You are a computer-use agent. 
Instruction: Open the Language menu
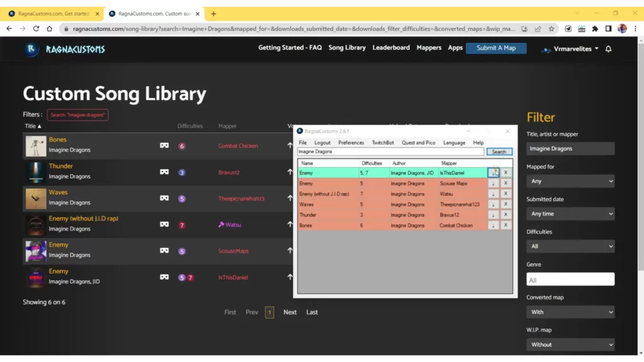click(x=454, y=143)
